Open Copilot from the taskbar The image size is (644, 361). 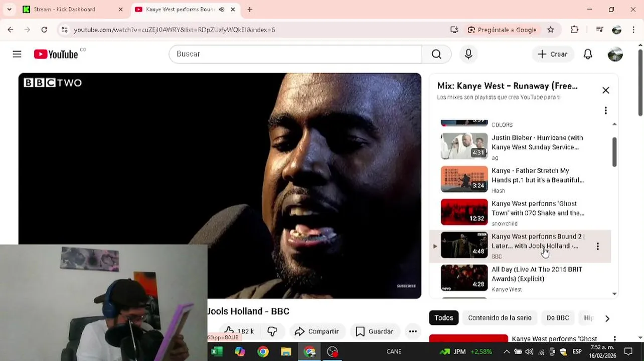tap(240, 351)
